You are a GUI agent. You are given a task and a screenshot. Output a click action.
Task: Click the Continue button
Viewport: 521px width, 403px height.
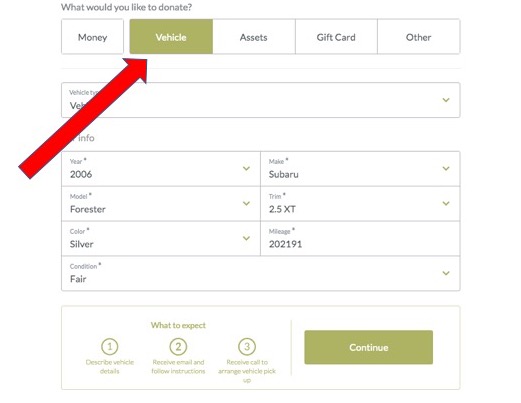point(368,347)
